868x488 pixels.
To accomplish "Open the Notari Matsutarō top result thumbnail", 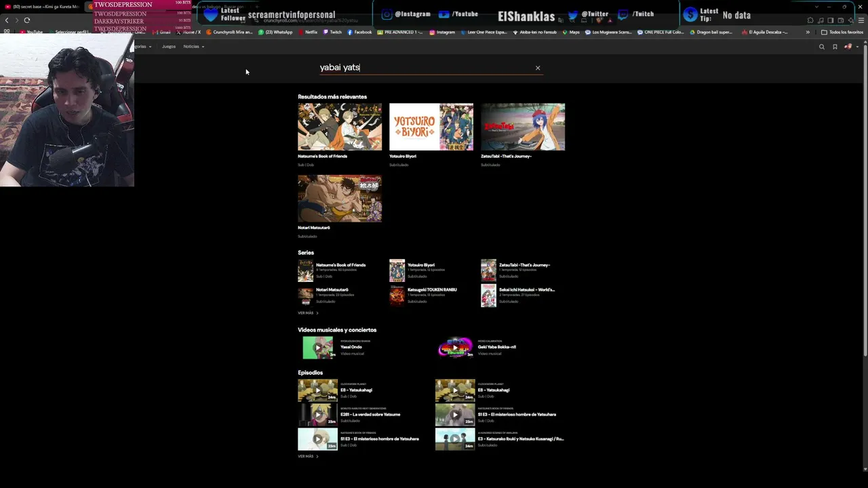I will tap(340, 199).
